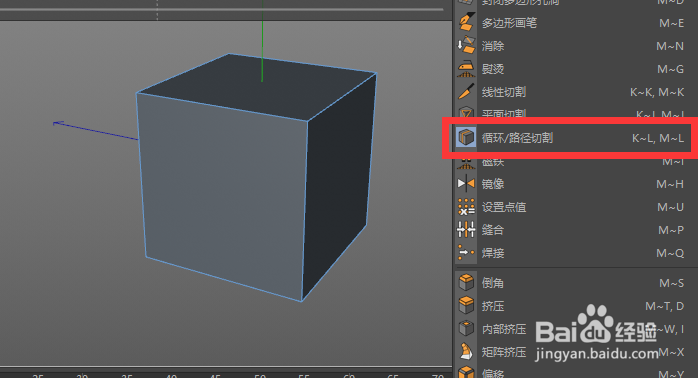Activate the 循环/路径切割 loop cut icon

point(466,138)
